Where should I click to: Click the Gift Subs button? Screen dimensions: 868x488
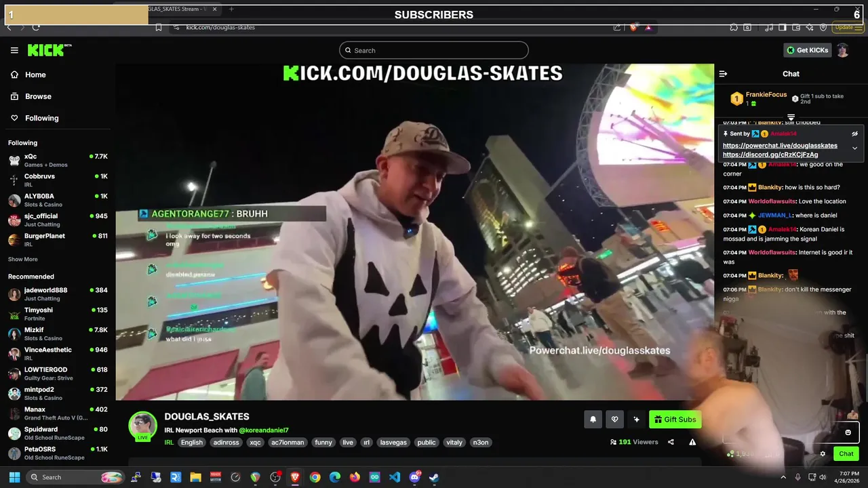coord(675,420)
